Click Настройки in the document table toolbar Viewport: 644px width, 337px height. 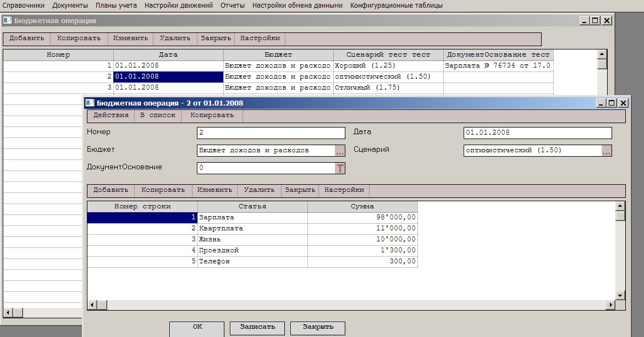[x=344, y=190]
